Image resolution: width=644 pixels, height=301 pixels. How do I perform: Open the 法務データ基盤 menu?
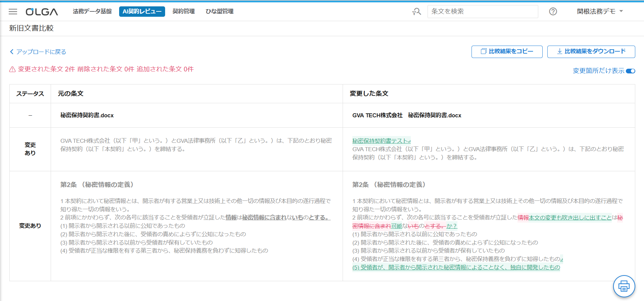(92, 11)
